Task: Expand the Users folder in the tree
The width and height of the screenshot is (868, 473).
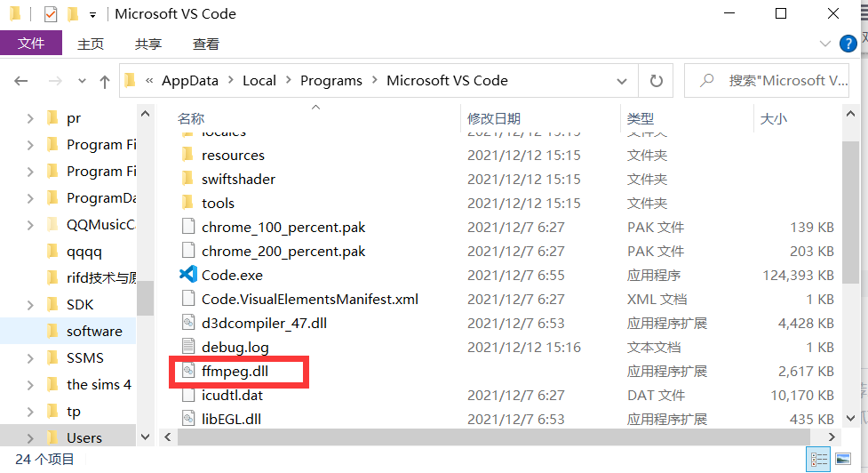Action: [30, 438]
